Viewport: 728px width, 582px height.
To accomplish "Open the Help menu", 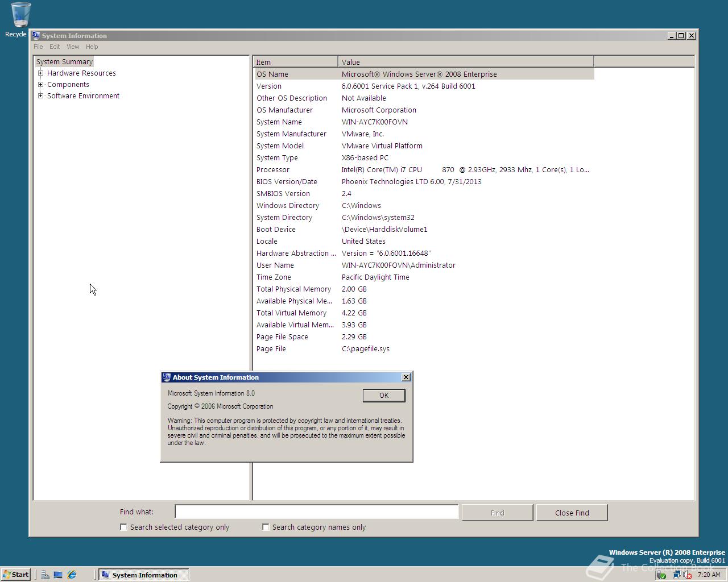I will (x=92, y=47).
